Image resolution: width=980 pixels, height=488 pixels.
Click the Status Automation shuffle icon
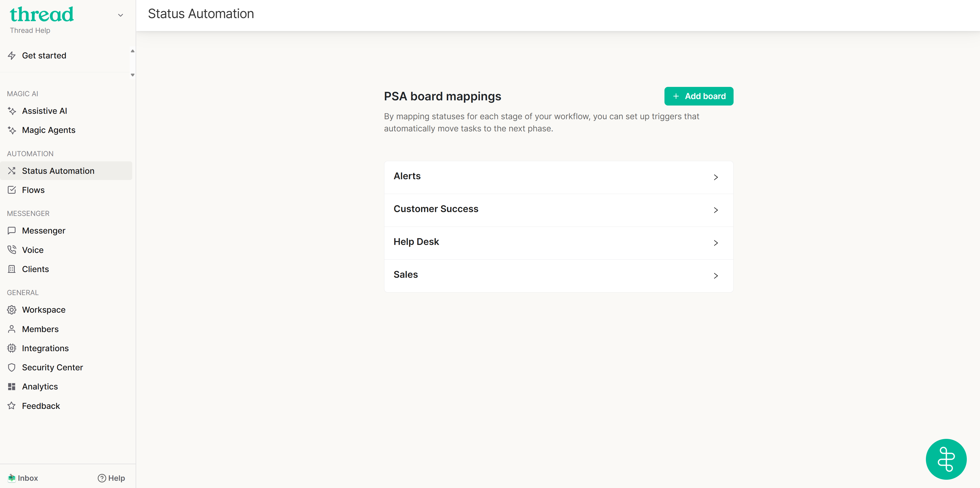(12, 171)
